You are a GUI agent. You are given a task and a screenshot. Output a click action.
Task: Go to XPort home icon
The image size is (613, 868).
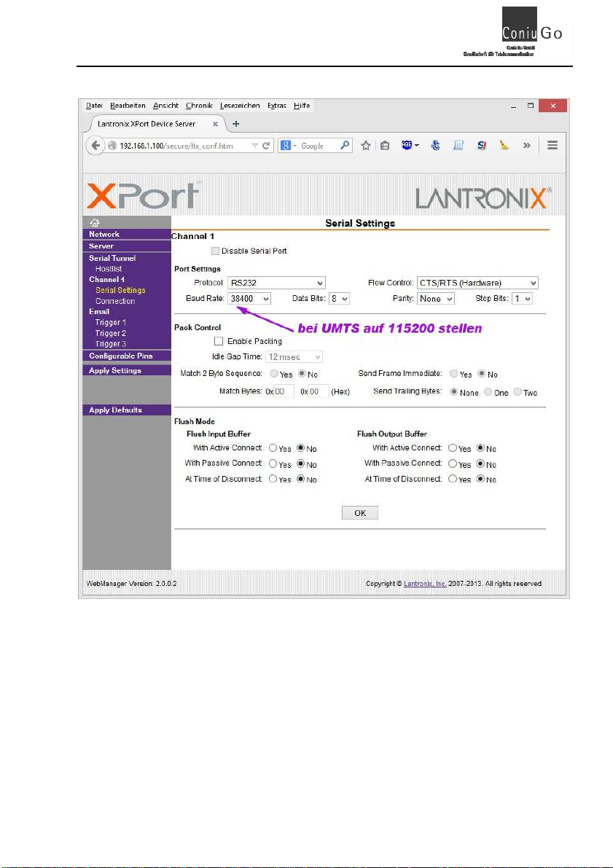tap(95, 223)
